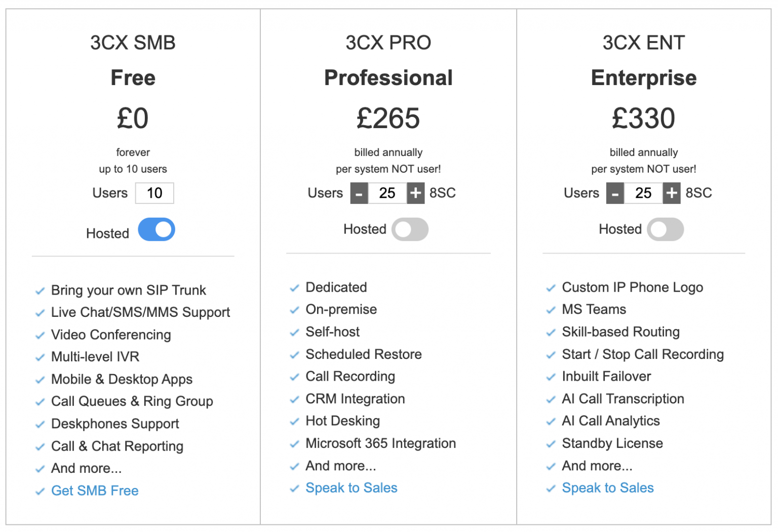Image resolution: width=778 pixels, height=532 pixels.
Task: Click Speak to Sales under the Enterprise plan
Action: pos(608,487)
